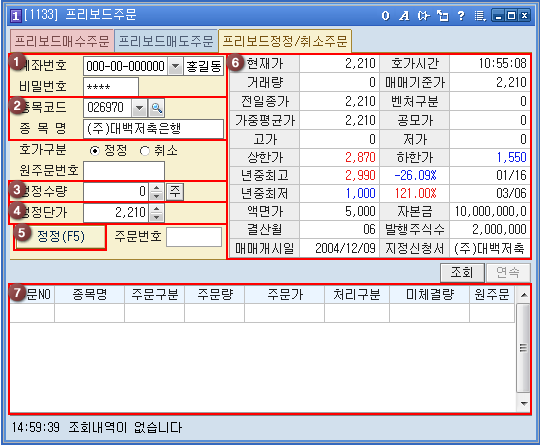Click the 정정(F5) button
Viewport: 540px width, 445px height.
click(61, 237)
